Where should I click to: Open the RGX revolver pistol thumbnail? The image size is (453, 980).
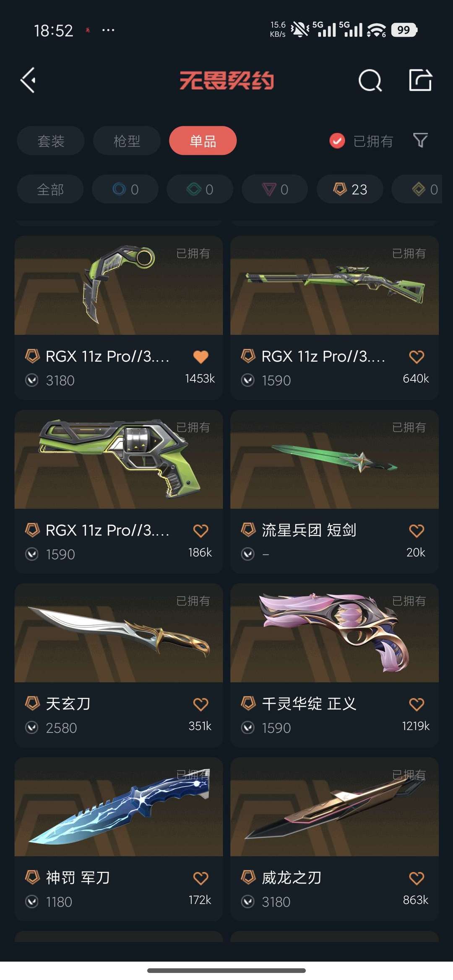point(119,459)
